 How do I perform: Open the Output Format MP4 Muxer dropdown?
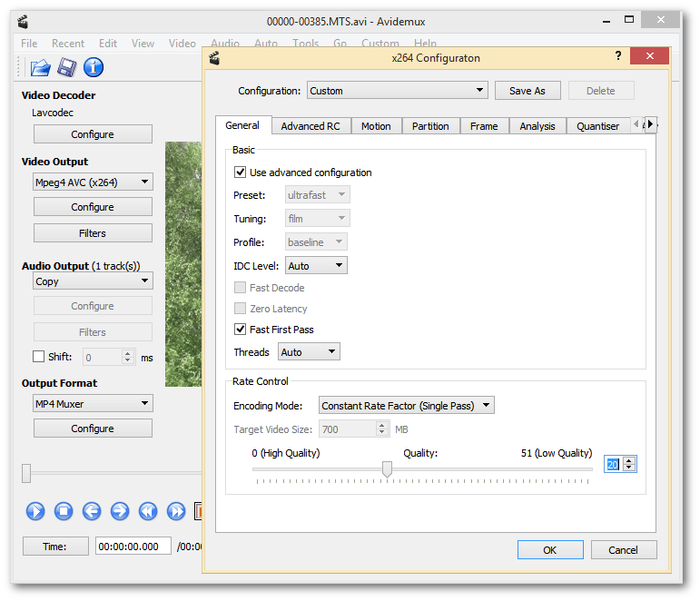point(93,404)
